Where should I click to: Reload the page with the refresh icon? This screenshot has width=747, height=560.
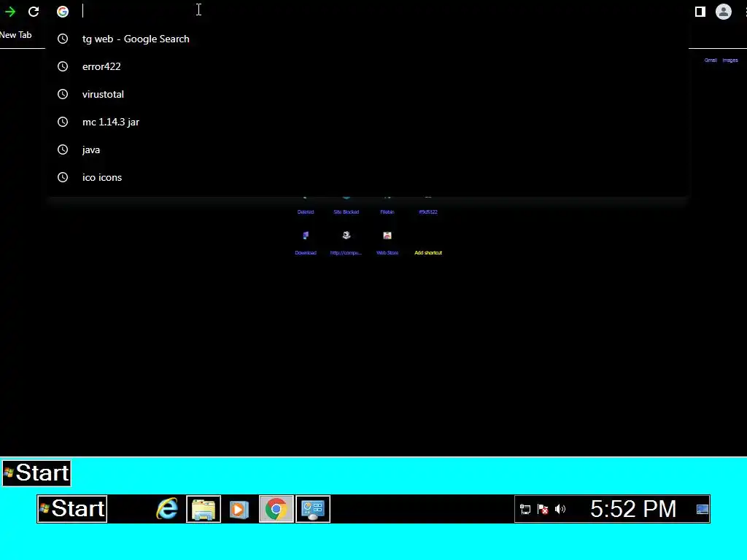(x=34, y=12)
